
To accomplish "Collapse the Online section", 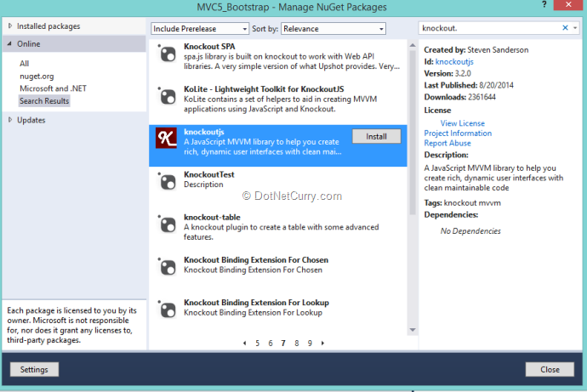I will coord(9,43).
